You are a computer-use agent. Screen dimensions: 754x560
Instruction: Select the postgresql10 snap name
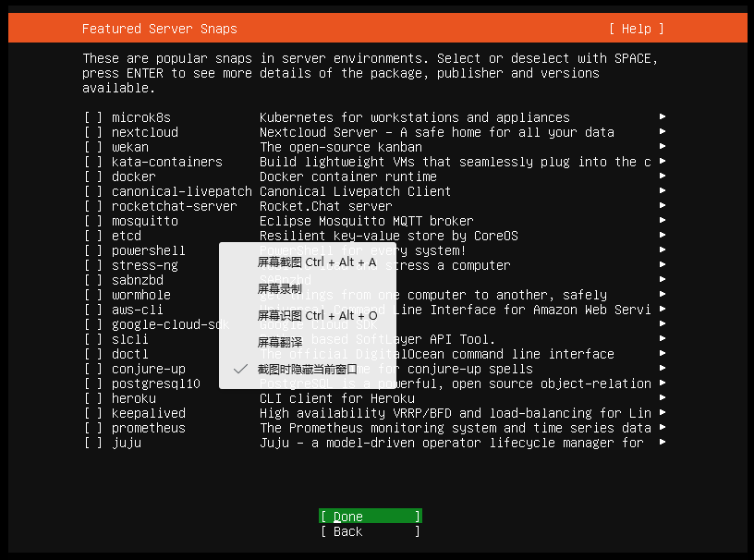click(156, 383)
